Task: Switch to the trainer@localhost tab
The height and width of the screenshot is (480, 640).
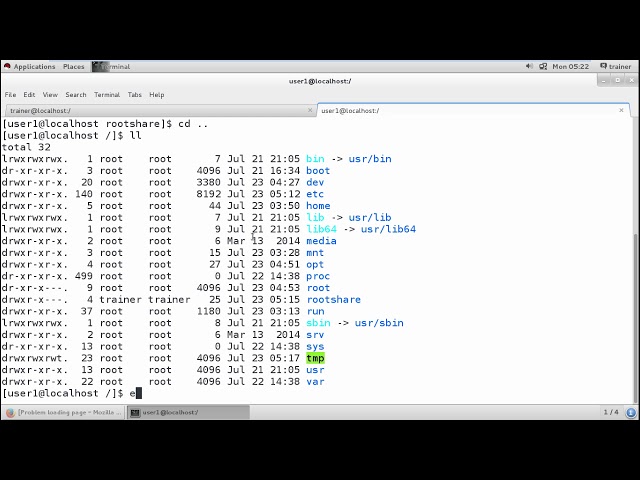Action: point(159,111)
